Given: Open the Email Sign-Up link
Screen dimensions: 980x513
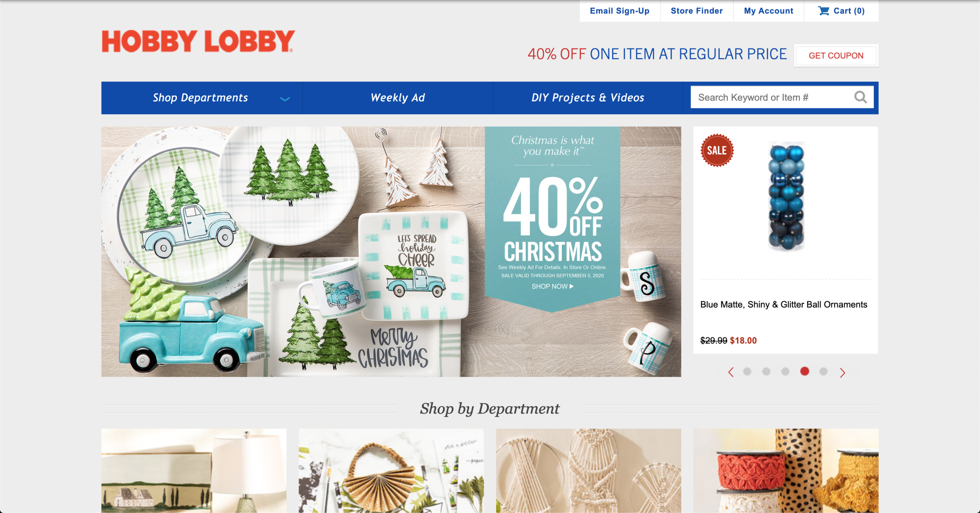Looking at the screenshot, I should (x=619, y=11).
